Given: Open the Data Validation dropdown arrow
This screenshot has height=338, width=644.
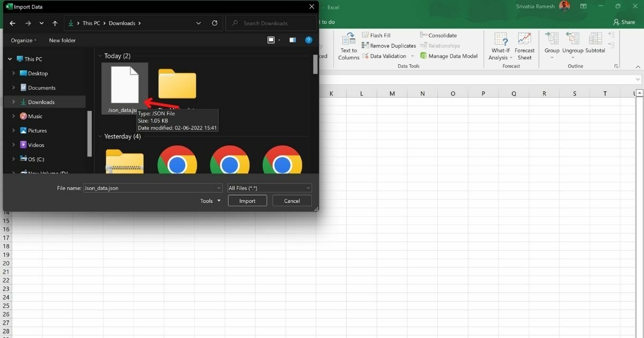Looking at the screenshot, I should coord(412,56).
